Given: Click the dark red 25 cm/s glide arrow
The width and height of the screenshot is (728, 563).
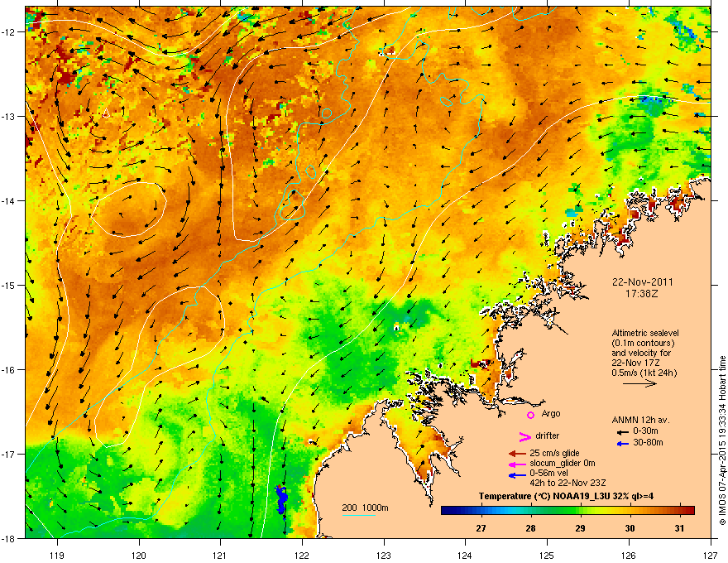Looking at the screenshot, I should click(x=517, y=454).
